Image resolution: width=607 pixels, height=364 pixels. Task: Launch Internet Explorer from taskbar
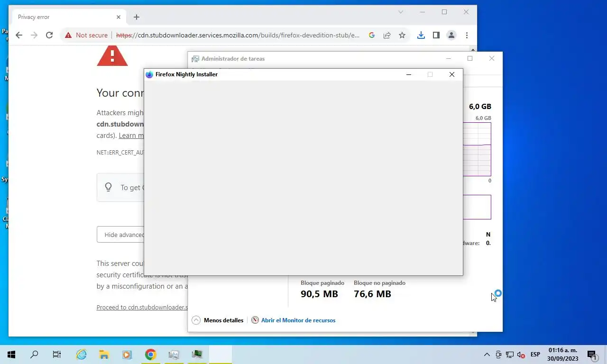pos(82,355)
